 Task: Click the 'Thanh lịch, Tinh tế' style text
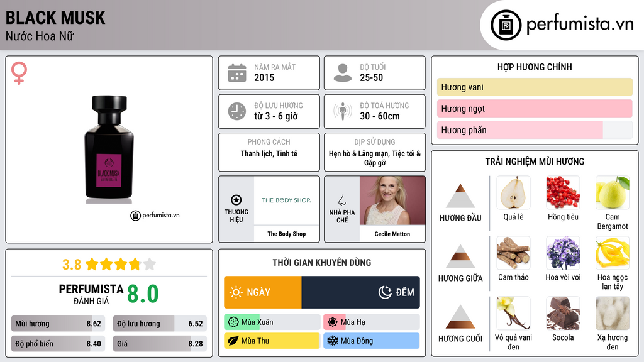pyautogui.click(x=269, y=153)
